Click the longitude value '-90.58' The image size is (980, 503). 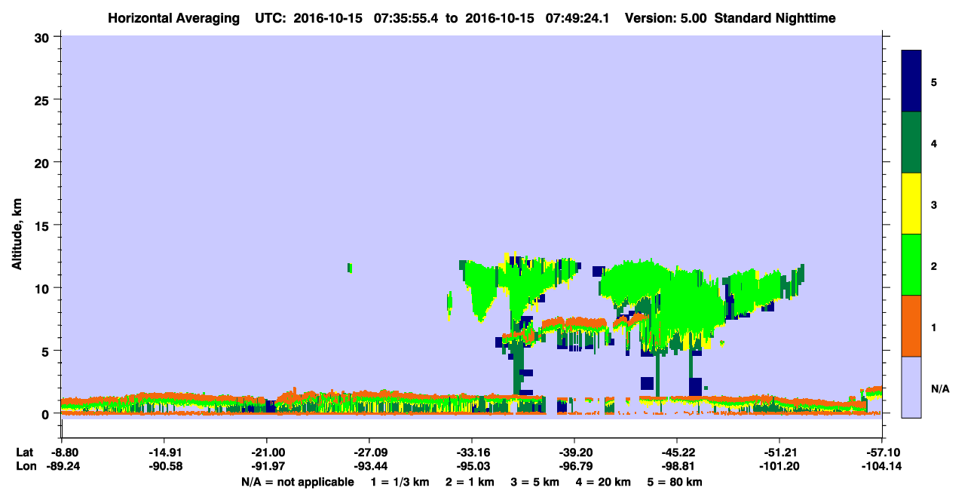[164, 466]
